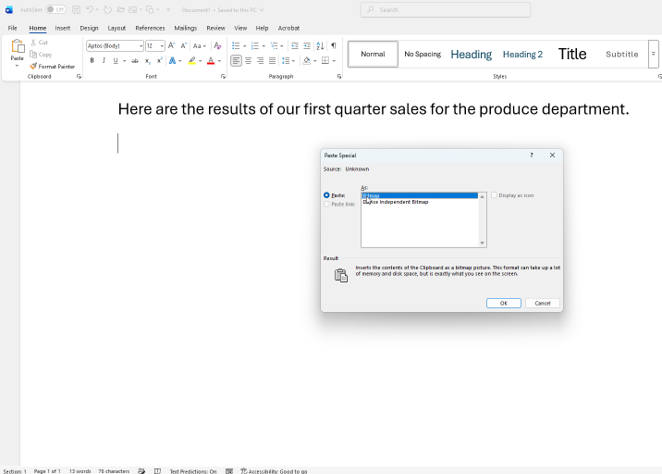Switch to the Design tab
This screenshot has width=662, height=474.
click(x=89, y=28)
